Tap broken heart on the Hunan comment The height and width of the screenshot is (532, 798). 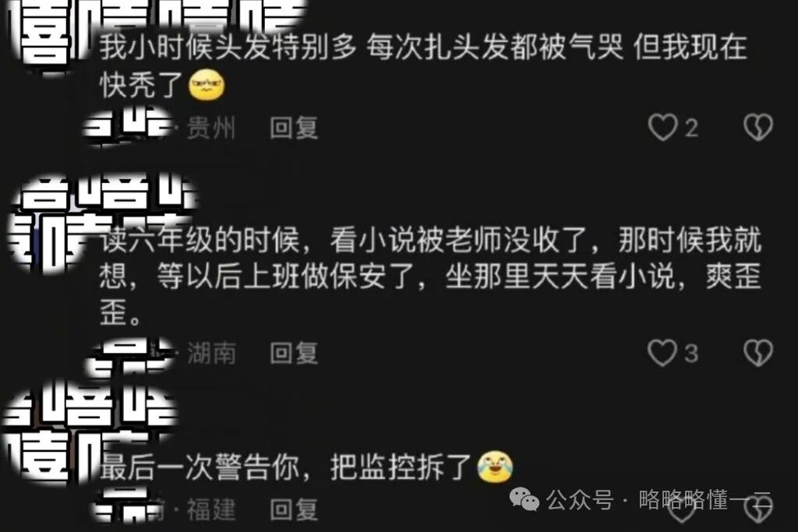click(758, 353)
